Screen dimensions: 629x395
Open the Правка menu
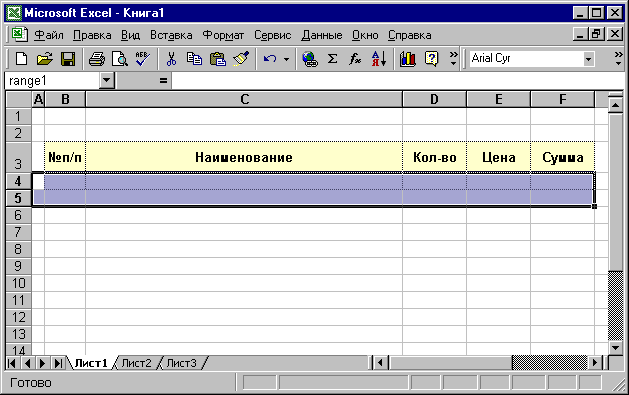(x=92, y=35)
